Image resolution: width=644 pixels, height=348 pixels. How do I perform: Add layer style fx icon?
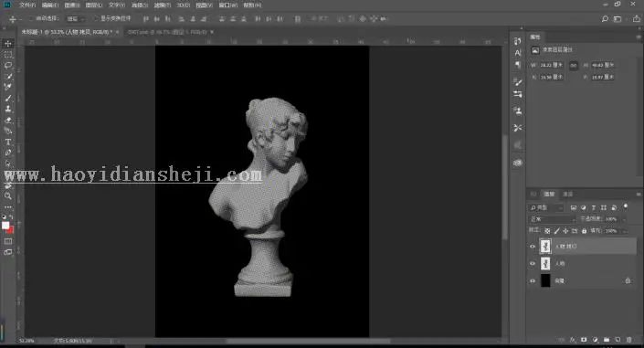coord(573,340)
